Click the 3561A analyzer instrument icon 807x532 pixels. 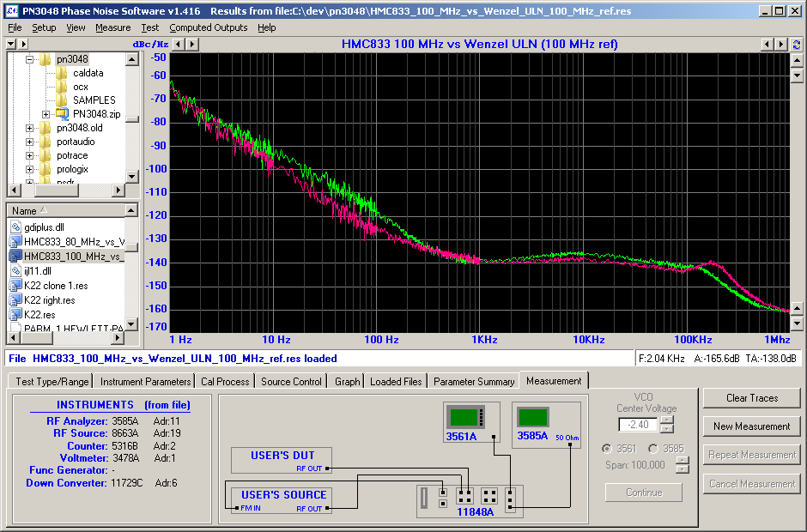pyautogui.click(x=466, y=417)
